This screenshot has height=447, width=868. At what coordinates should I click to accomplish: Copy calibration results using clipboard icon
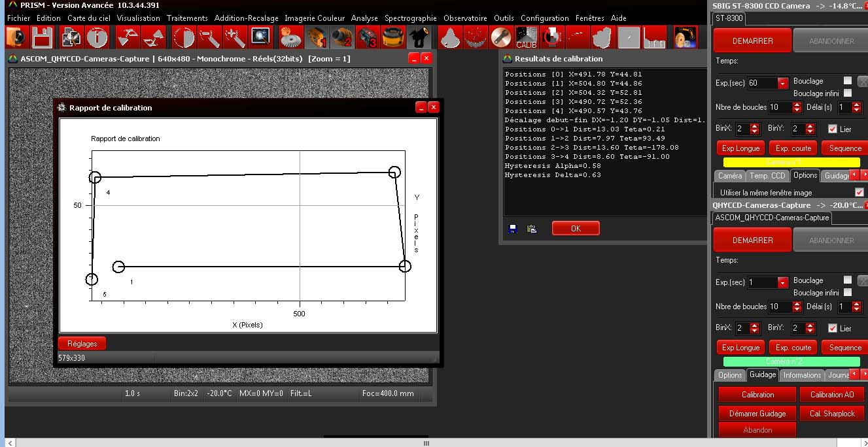[531, 229]
